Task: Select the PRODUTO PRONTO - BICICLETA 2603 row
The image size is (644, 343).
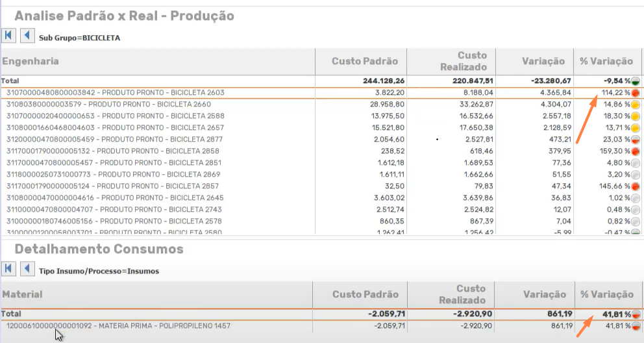Action: (x=116, y=93)
